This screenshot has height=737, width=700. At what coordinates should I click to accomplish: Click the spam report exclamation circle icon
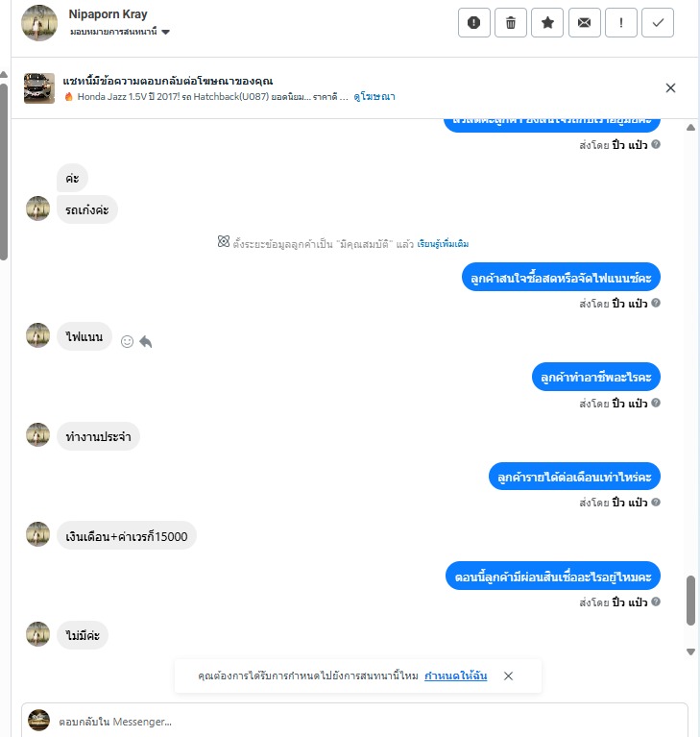[x=474, y=22]
